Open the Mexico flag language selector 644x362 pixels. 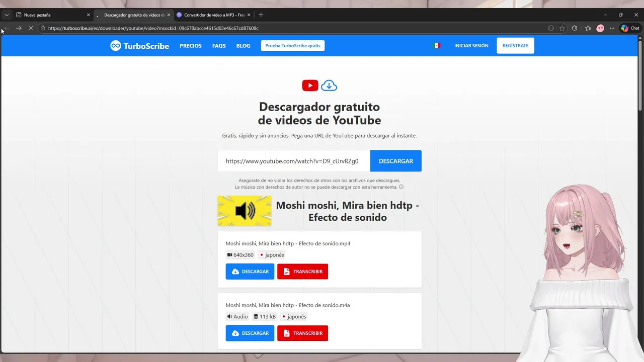(436, 46)
